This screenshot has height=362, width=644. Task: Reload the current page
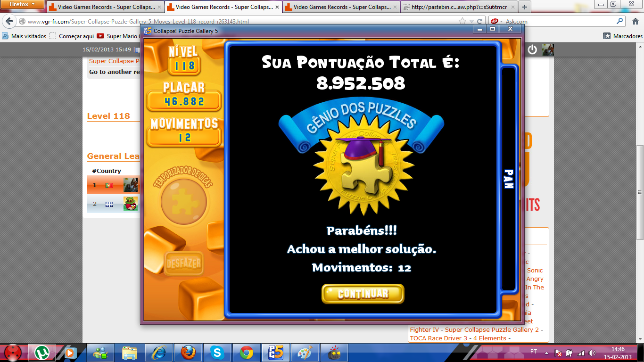coord(480,22)
